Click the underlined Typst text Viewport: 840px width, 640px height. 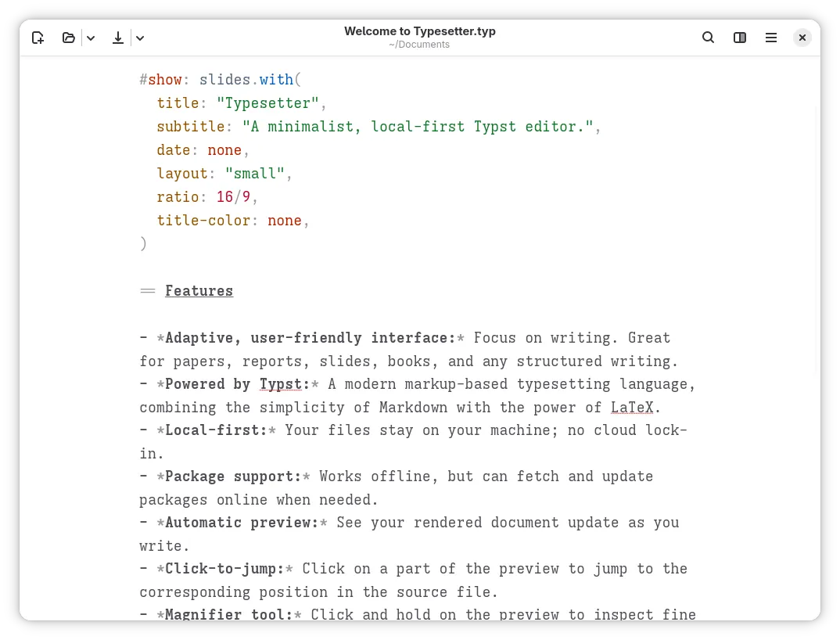pyautogui.click(x=282, y=384)
